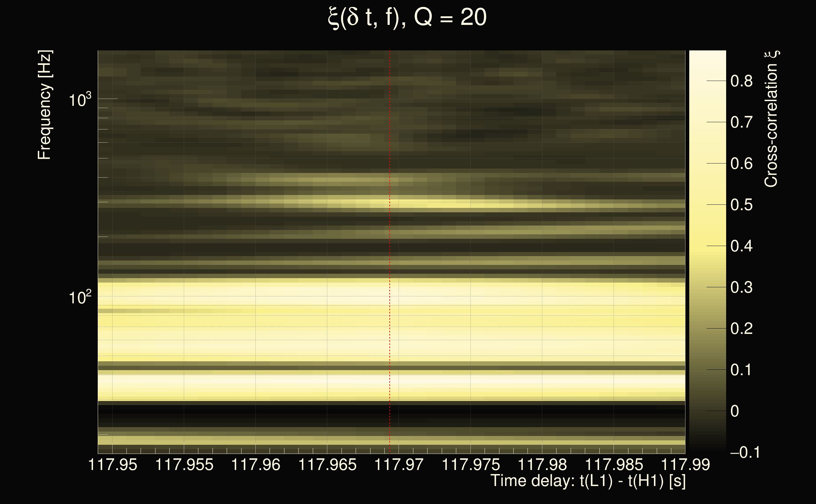The width and height of the screenshot is (816, 504).
Task: Click the Time delay x-axis label
Action: 588,481
